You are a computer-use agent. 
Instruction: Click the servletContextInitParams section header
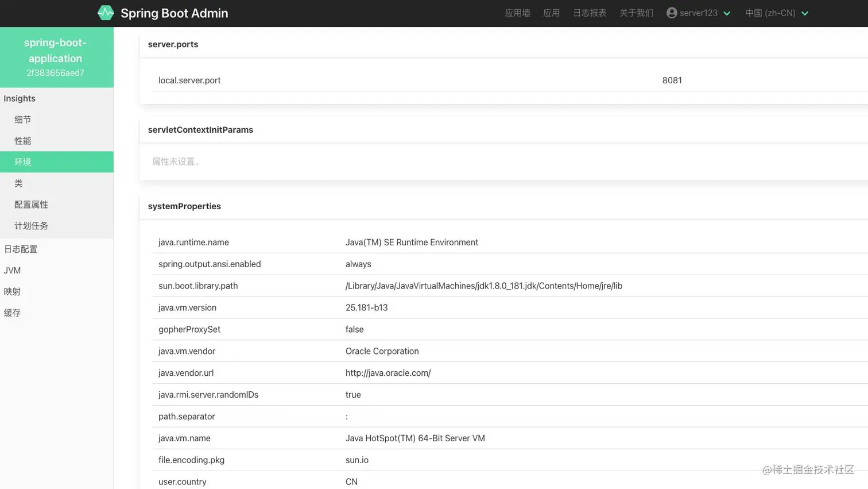pos(200,130)
